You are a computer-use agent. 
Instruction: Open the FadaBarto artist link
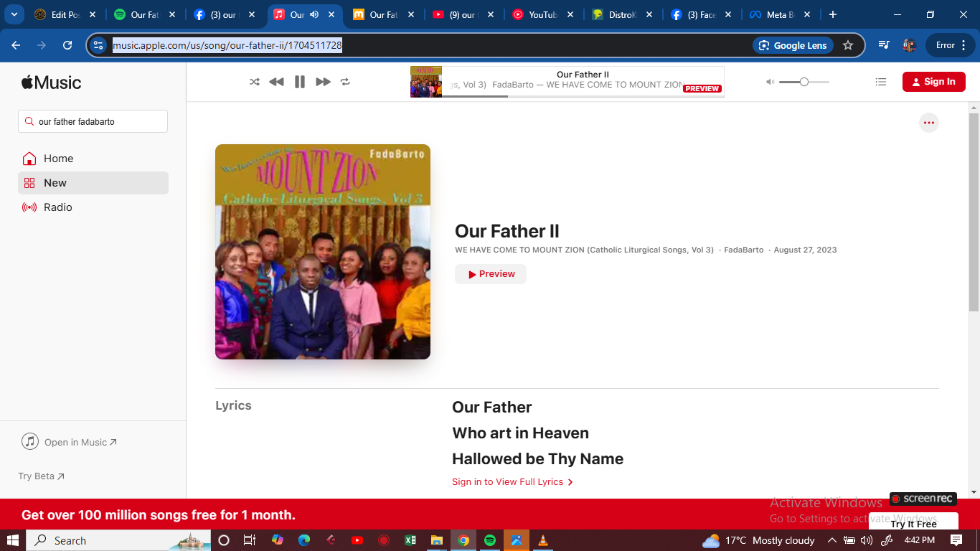(743, 250)
